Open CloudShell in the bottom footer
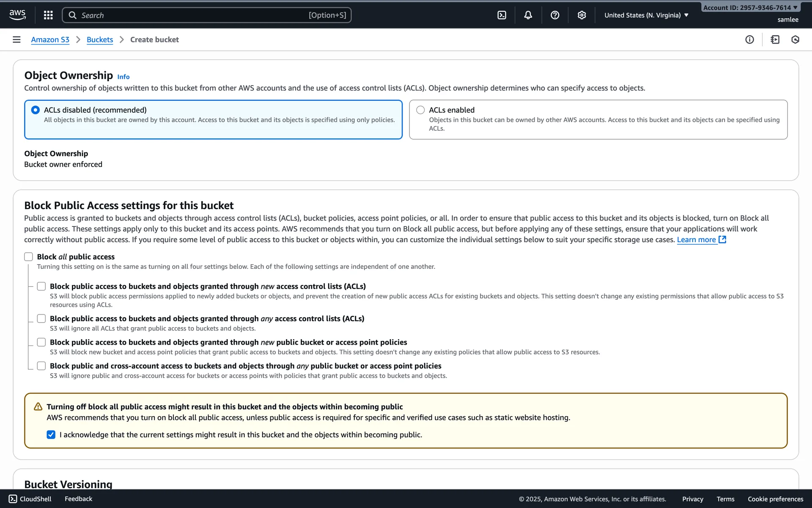 pos(30,499)
